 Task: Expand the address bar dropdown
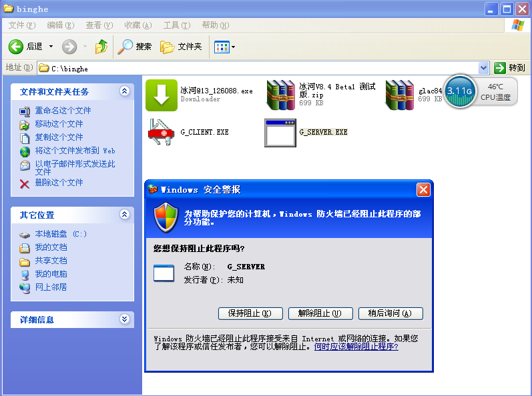[483, 68]
